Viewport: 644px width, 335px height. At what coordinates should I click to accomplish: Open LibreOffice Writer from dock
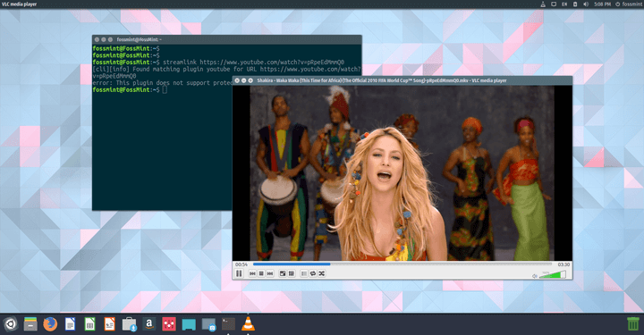[70, 324]
